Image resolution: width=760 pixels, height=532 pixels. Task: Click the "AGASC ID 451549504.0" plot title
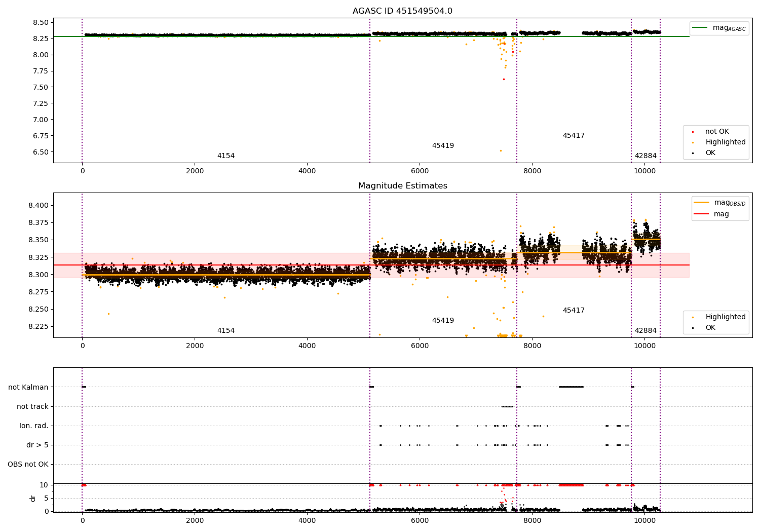[402, 11]
